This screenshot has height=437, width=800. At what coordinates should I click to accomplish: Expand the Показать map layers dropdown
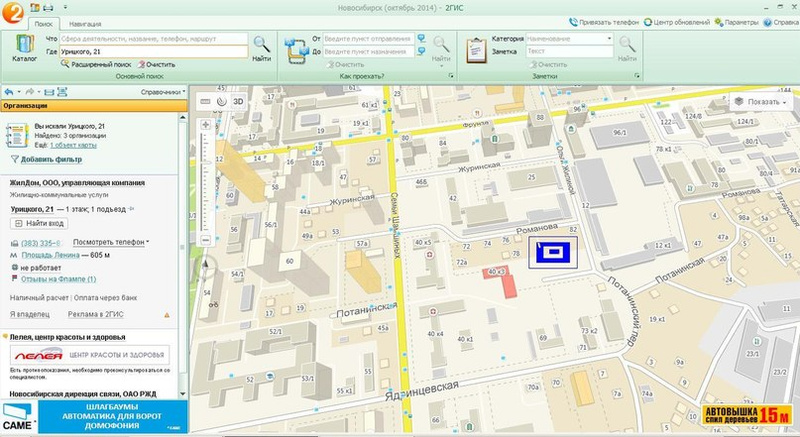pyautogui.click(x=762, y=101)
